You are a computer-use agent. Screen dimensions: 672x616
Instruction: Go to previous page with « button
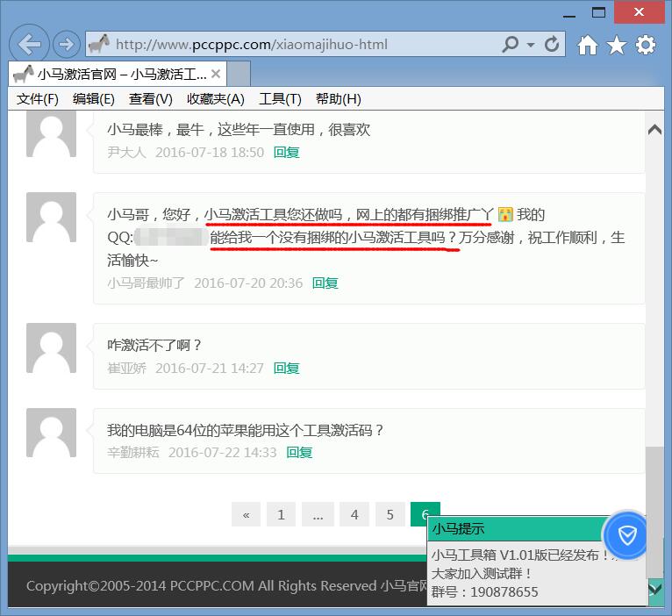(x=246, y=514)
